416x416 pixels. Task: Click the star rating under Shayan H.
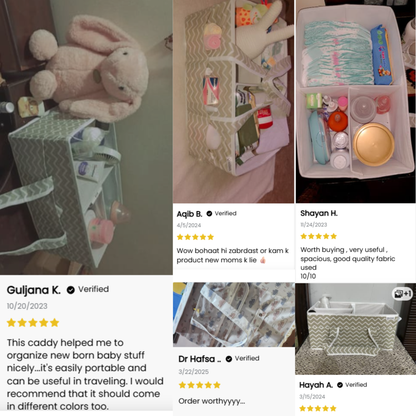pos(319,236)
